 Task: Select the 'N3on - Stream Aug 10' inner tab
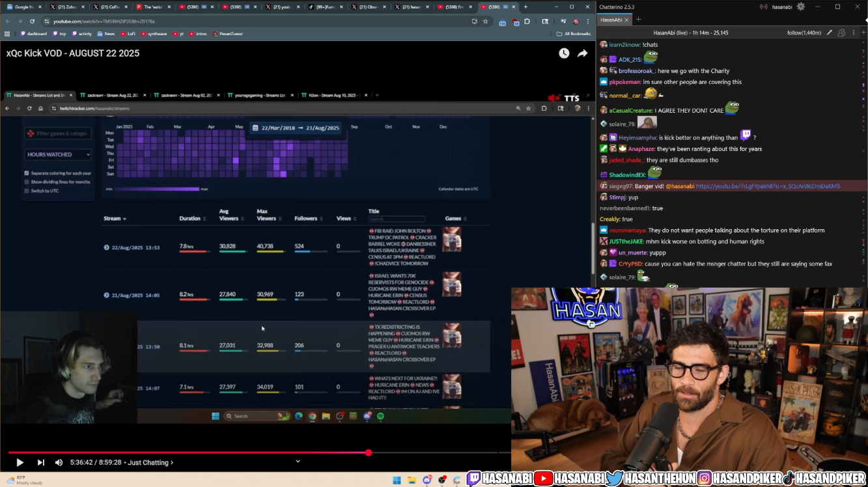coord(333,95)
